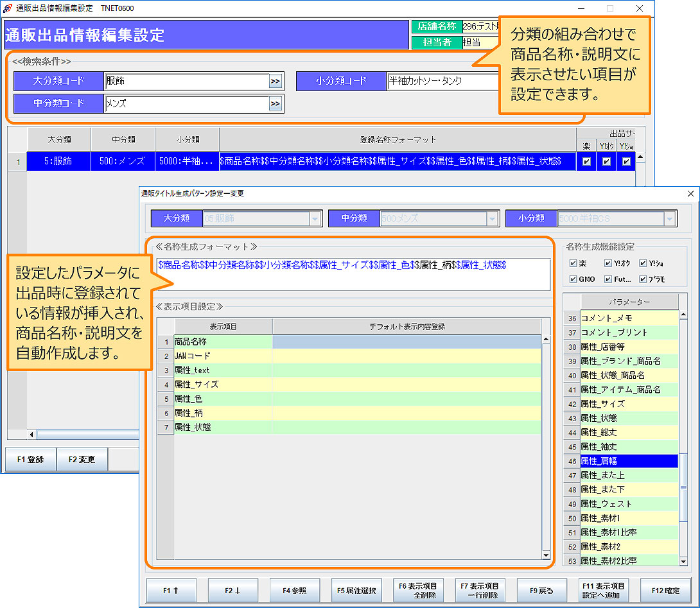Click the 名称生成フォーマット text field

coord(353,274)
